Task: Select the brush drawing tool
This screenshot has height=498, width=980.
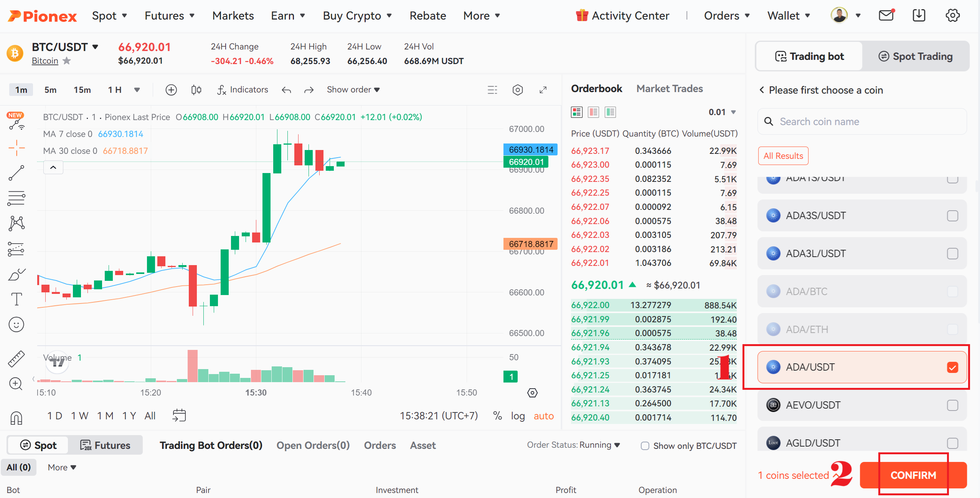Action: click(x=16, y=274)
